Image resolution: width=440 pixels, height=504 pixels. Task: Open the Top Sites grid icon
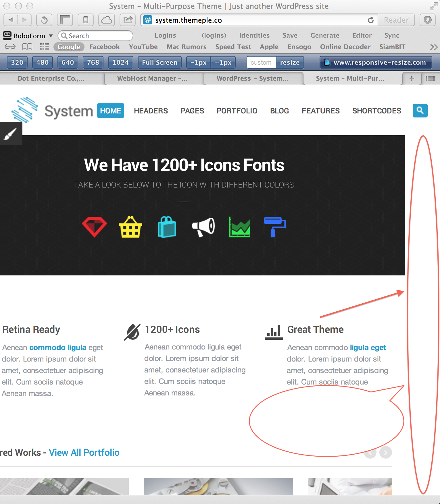pos(45,47)
